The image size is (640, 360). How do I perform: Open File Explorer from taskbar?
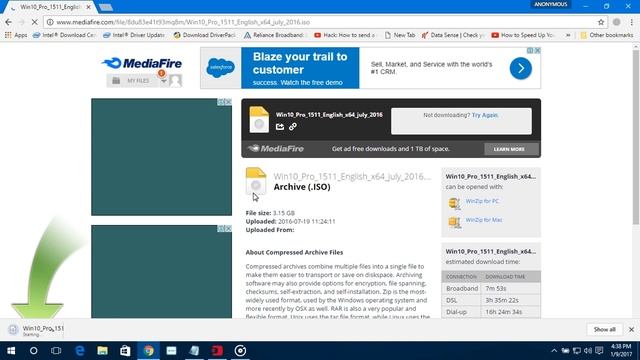pyautogui.click(x=102, y=351)
